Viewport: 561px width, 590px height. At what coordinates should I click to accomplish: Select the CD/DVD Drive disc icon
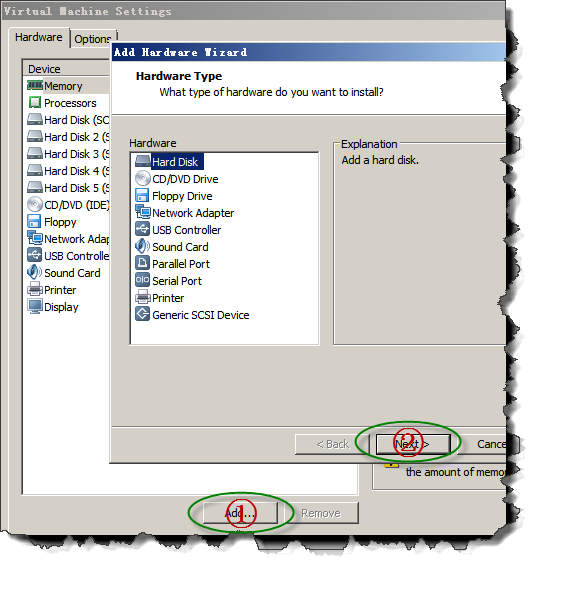143,178
